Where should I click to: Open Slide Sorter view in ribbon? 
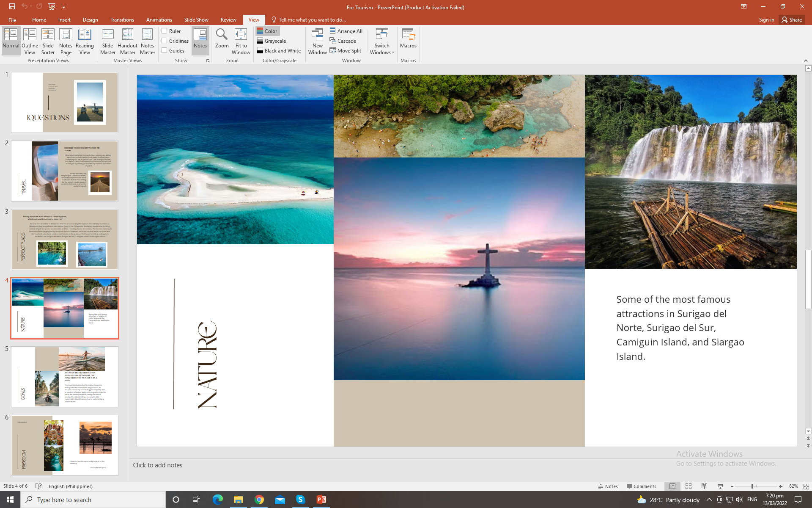48,41
